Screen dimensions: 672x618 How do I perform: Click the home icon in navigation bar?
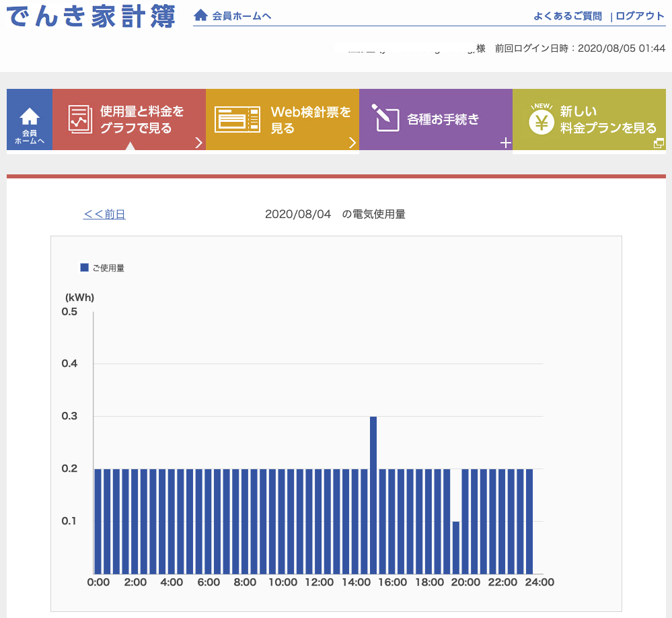[30, 116]
